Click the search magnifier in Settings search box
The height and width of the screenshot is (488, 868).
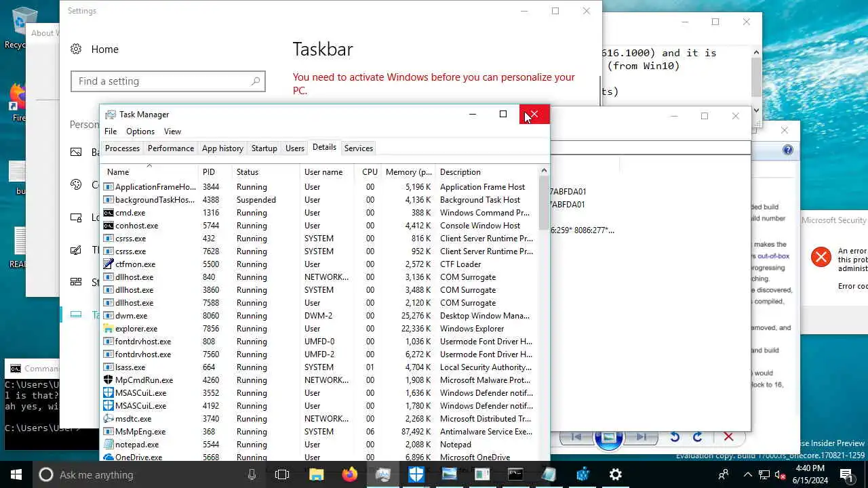pos(256,81)
